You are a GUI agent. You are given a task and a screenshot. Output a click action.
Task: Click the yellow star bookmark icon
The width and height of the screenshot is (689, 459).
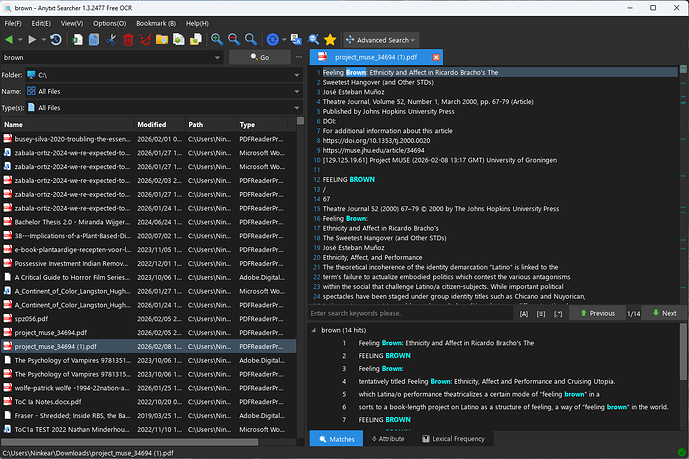[329, 40]
